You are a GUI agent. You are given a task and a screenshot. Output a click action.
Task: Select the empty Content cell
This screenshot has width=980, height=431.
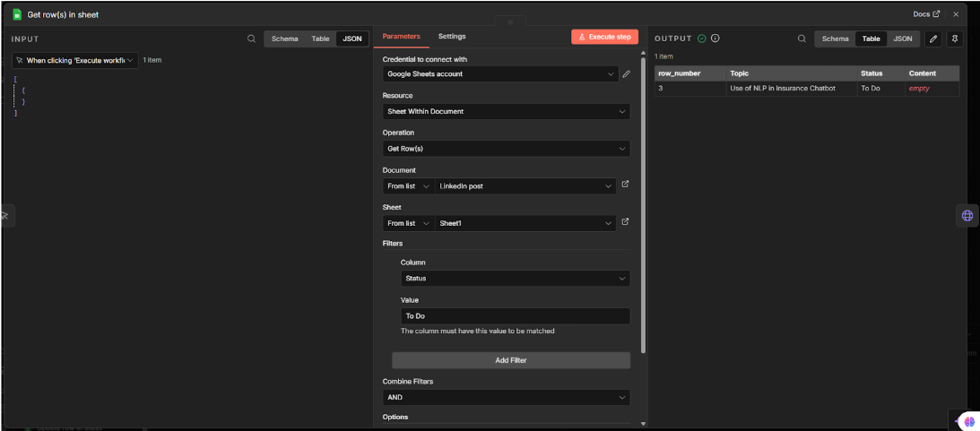click(932, 89)
